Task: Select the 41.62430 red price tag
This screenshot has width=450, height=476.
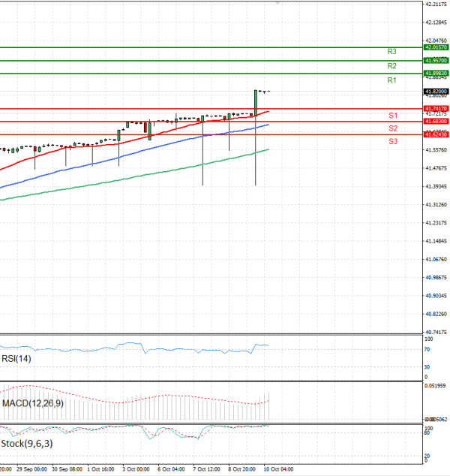Action: [x=436, y=134]
